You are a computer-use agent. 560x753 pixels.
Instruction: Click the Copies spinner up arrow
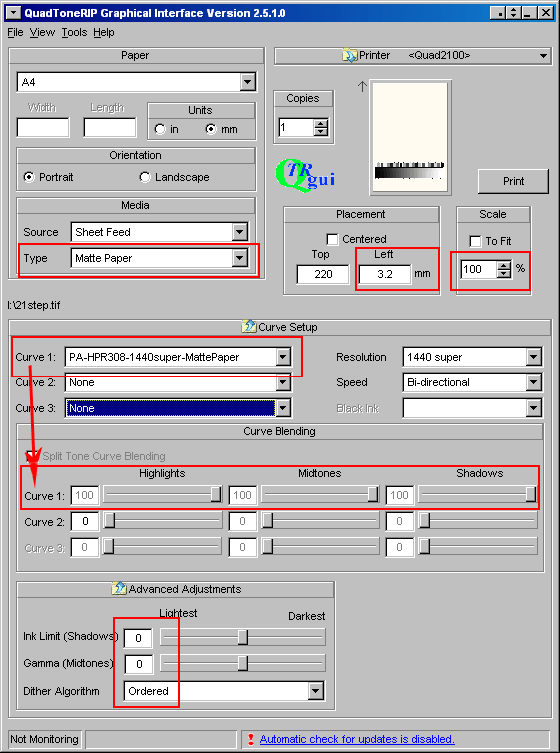(x=321, y=124)
